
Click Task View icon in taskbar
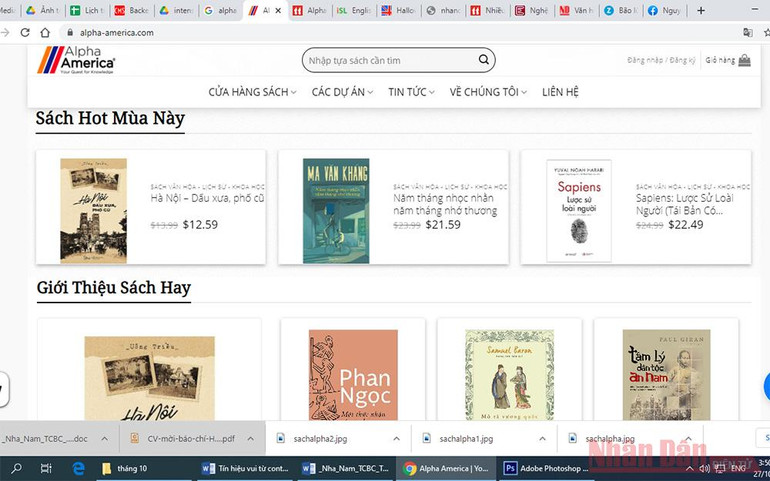[46, 468]
